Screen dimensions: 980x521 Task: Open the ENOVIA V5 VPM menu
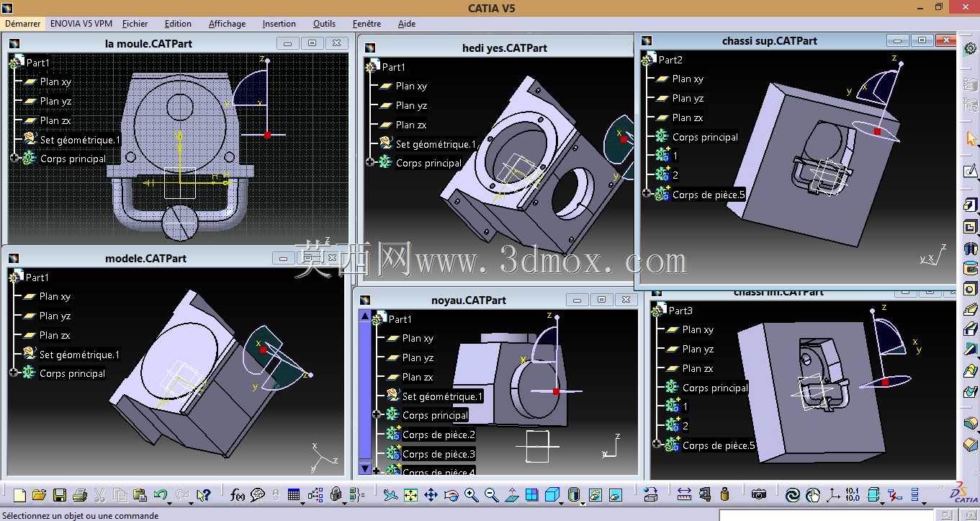tap(81, 24)
